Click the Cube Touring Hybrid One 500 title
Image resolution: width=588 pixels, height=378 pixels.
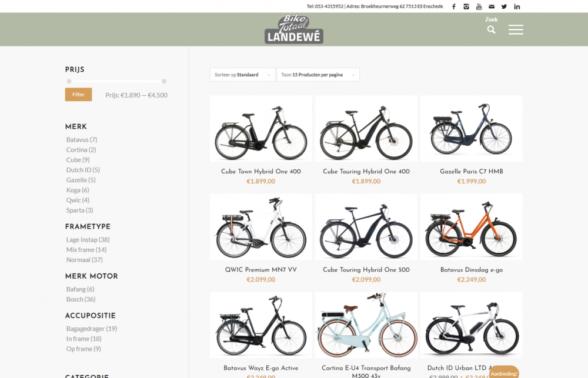(366, 270)
